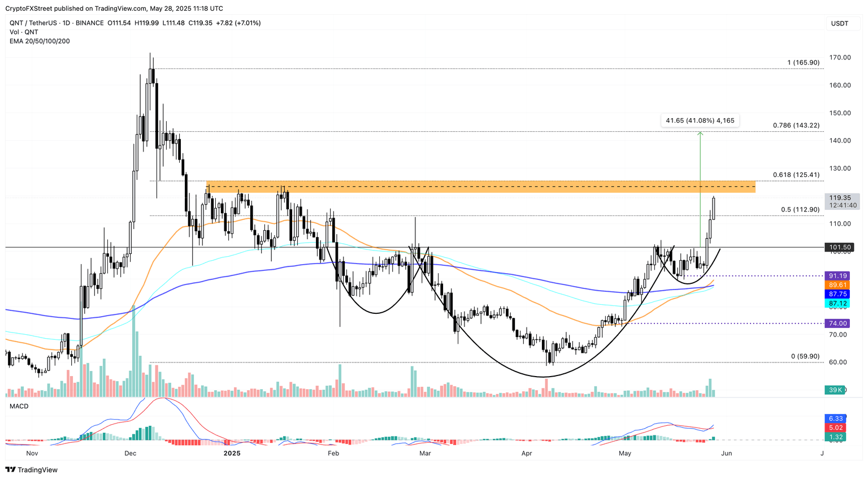
Task: Click the header line published by CryptoFXStreet
Action: tap(114, 8)
